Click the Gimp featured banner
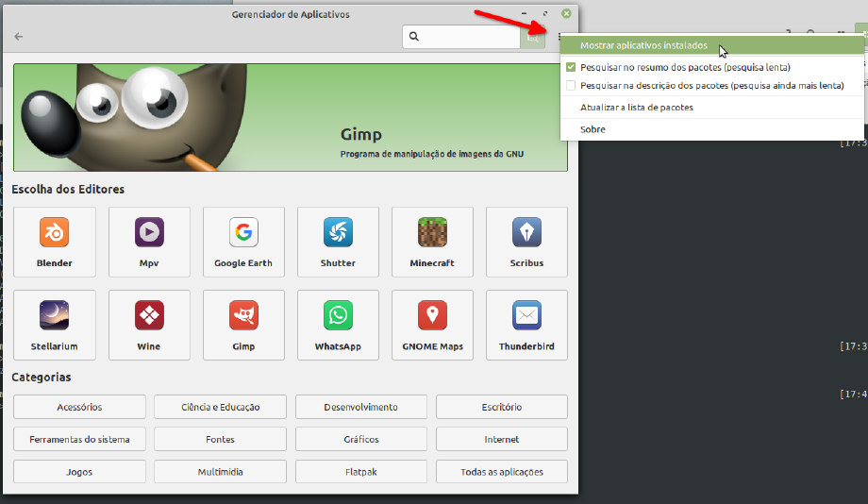868x504 pixels. (291, 117)
